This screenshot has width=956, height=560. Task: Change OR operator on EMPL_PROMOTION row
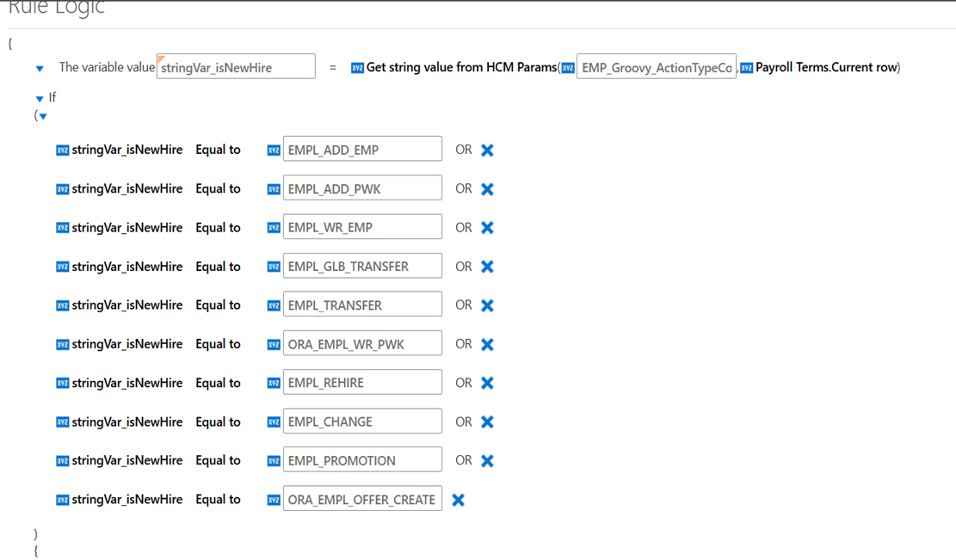click(463, 460)
